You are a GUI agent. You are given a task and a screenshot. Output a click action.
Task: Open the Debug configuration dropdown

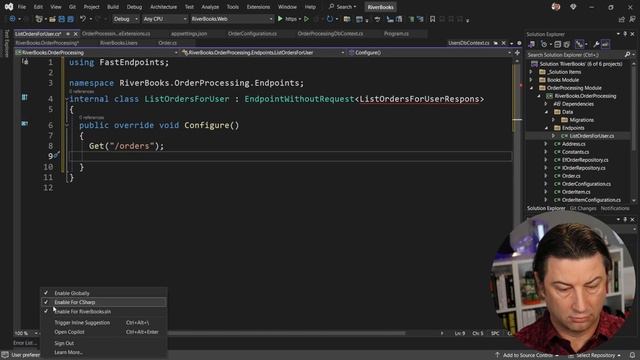[x=125, y=19]
